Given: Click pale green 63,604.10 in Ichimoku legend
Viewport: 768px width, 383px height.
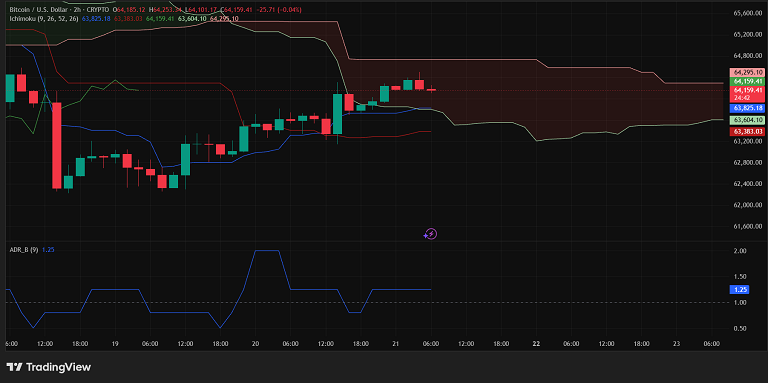Looking at the screenshot, I should point(192,19).
